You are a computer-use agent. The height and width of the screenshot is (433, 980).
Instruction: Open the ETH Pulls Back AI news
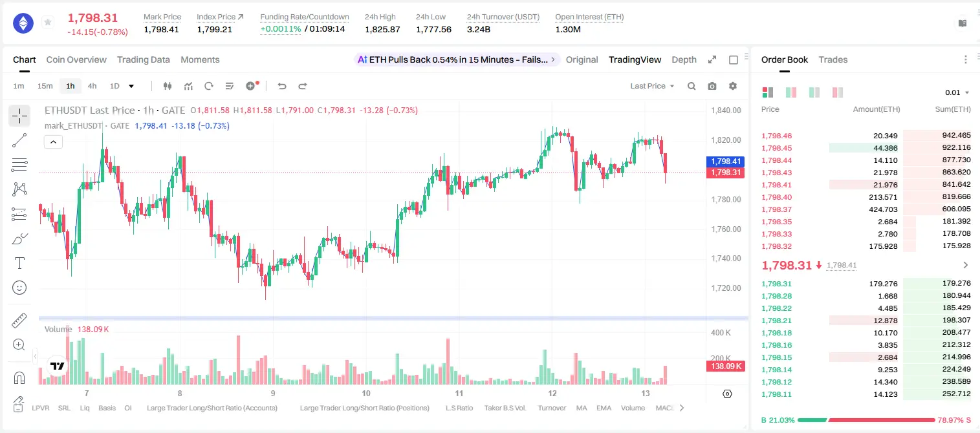point(457,59)
